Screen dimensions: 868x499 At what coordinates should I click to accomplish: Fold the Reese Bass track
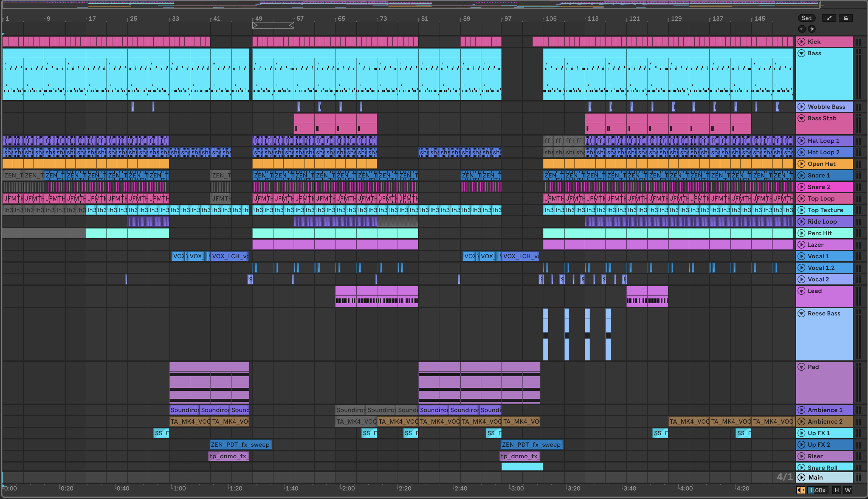[x=801, y=314]
